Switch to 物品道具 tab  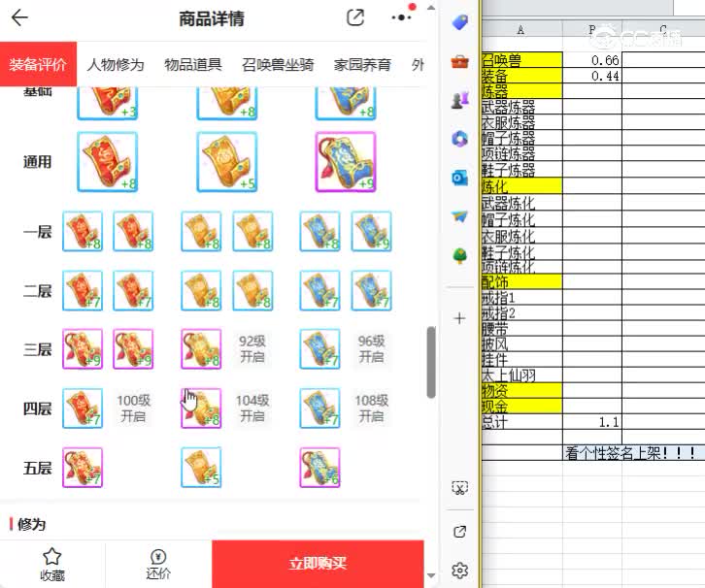pos(193,65)
